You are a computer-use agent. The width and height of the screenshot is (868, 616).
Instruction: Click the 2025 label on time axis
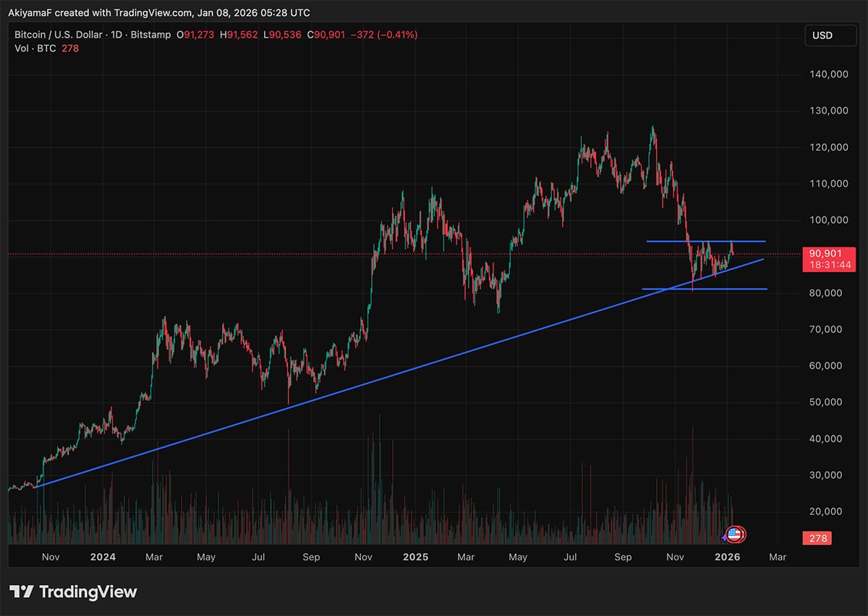[415, 557]
